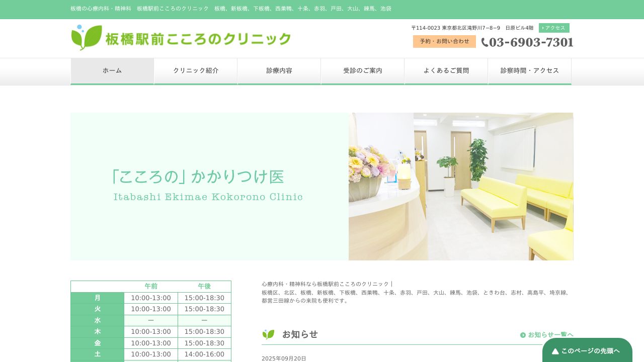Click the waiting room hero photo
Image resolution: width=644 pixels, height=362 pixels.
pos(461,187)
